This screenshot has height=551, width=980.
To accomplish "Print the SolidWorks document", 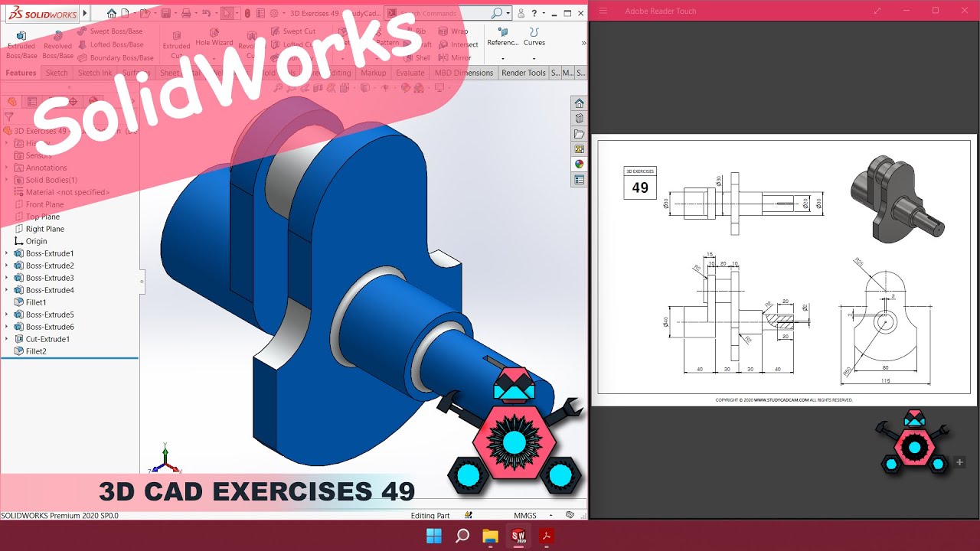I will point(185,13).
